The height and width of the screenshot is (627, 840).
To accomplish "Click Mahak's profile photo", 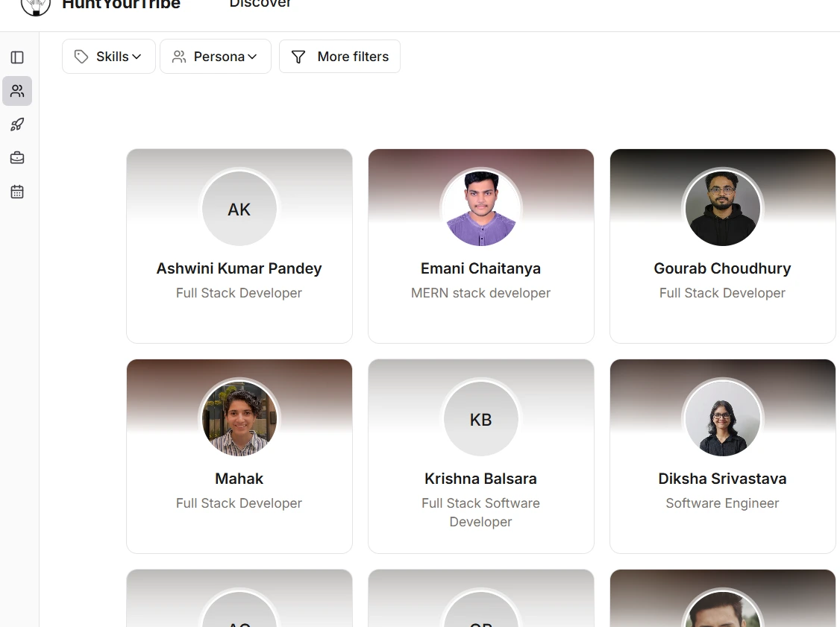I will [239, 419].
